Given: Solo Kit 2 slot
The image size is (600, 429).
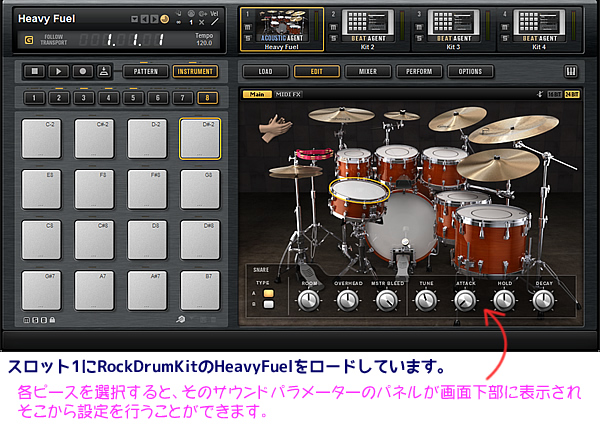Looking at the screenshot, I should 333,38.
